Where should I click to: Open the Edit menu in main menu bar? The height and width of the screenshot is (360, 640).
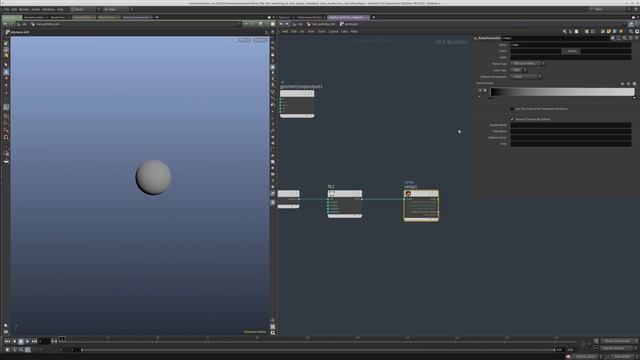click(x=14, y=9)
